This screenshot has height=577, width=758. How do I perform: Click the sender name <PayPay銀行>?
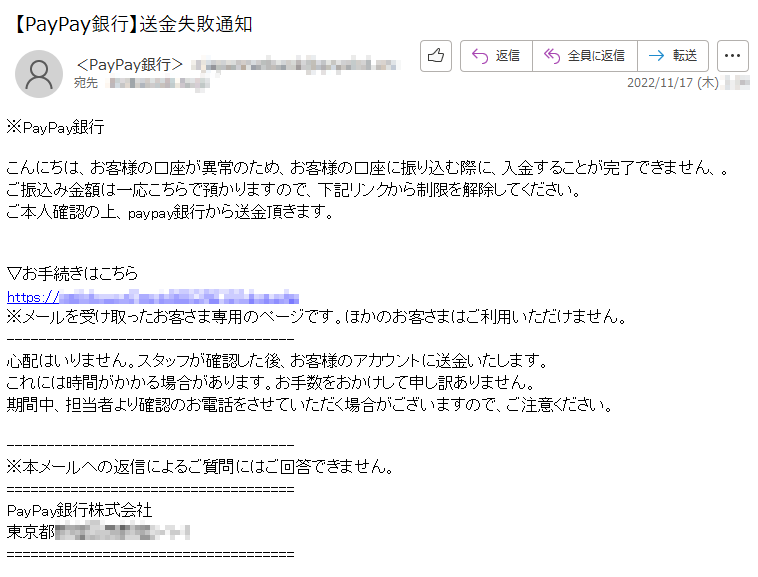coord(130,64)
